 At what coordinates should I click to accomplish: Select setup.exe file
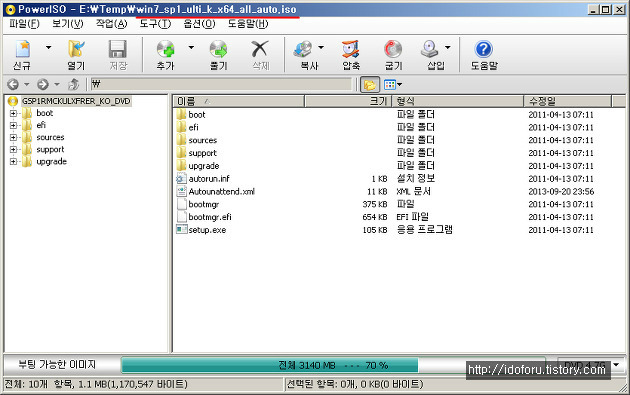(x=207, y=230)
